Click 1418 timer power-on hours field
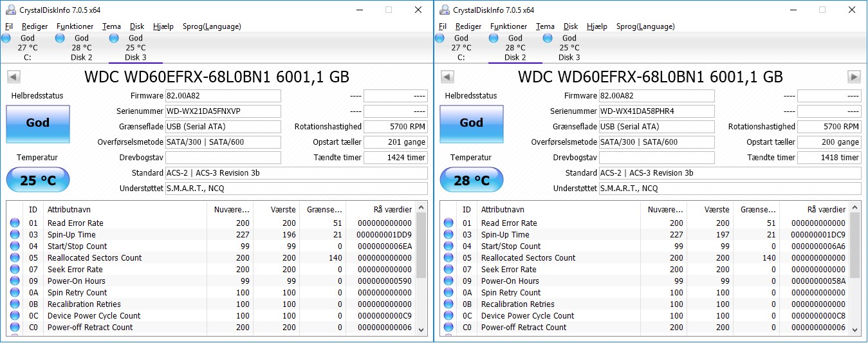Viewport: 868px width, 343px height. [829, 158]
